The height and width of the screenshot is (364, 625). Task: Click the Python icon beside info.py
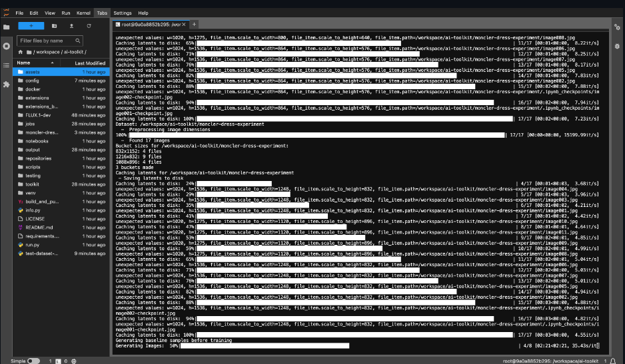21,210
